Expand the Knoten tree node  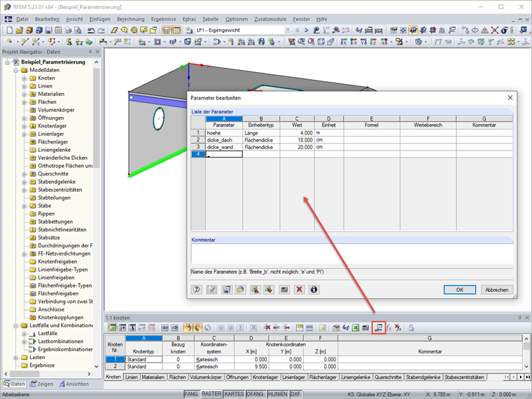tap(24, 78)
